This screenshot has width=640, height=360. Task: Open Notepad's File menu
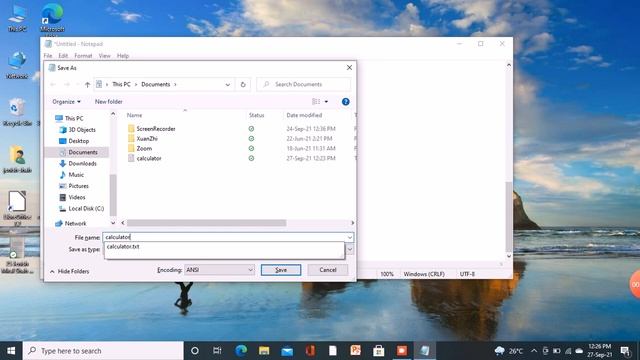(48, 56)
